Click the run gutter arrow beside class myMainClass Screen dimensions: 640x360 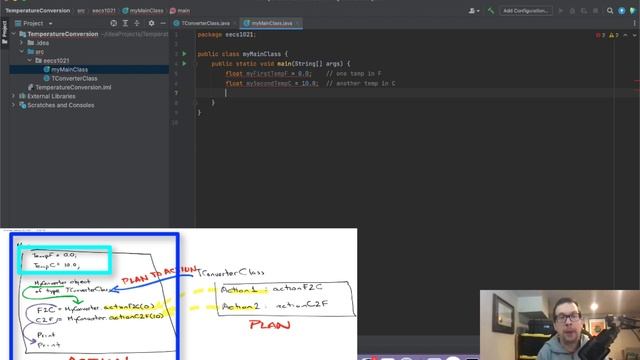pyautogui.click(x=184, y=54)
